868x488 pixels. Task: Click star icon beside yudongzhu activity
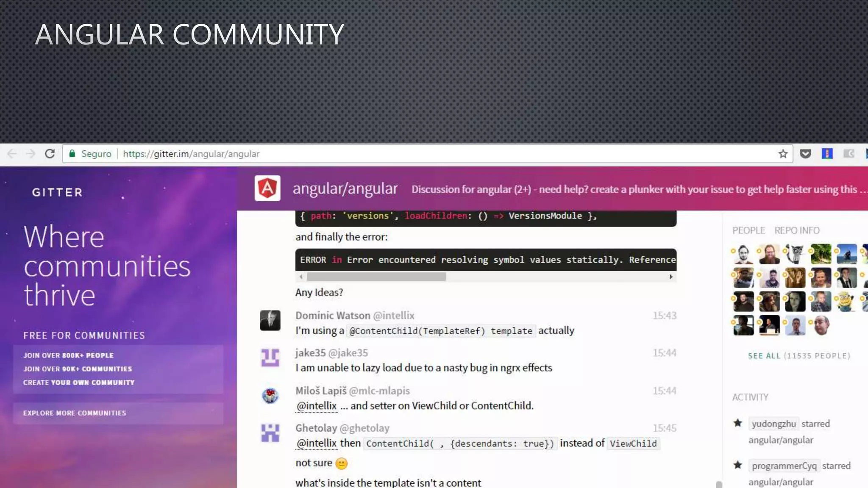pyautogui.click(x=738, y=423)
